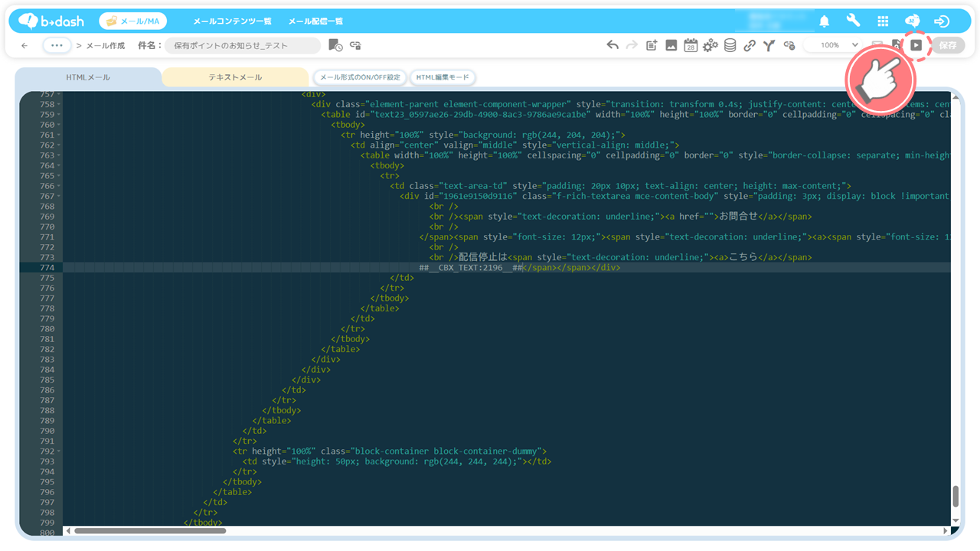Image resolution: width=980 pixels, height=551 pixels.
Task: Click the insert image icon
Action: coord(671,45)
